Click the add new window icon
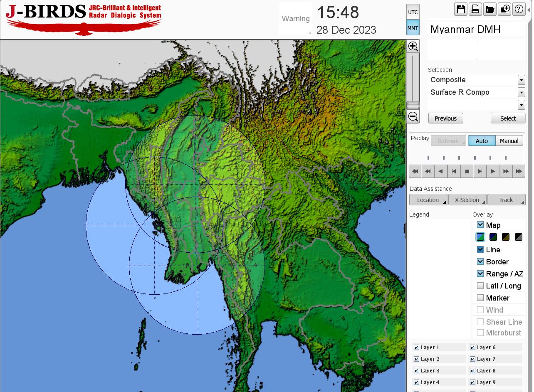534x392 pixels. point(504,10)
